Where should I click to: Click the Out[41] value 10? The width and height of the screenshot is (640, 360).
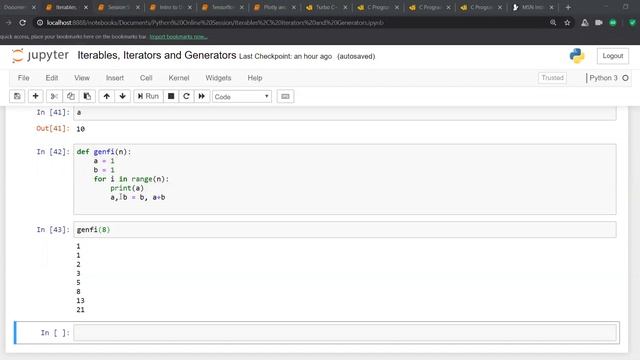click(x=80, y=129)
